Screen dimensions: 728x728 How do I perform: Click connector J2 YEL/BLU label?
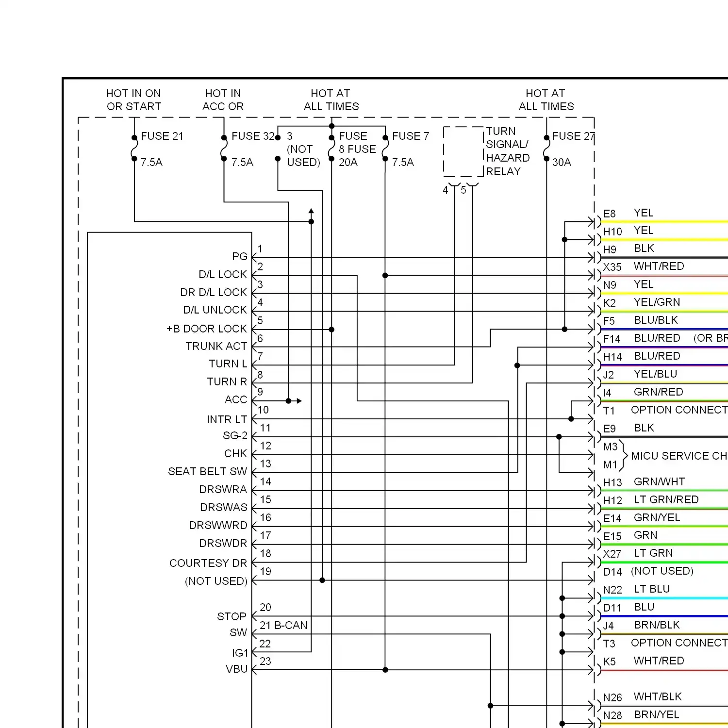click(x=640, y=375)
